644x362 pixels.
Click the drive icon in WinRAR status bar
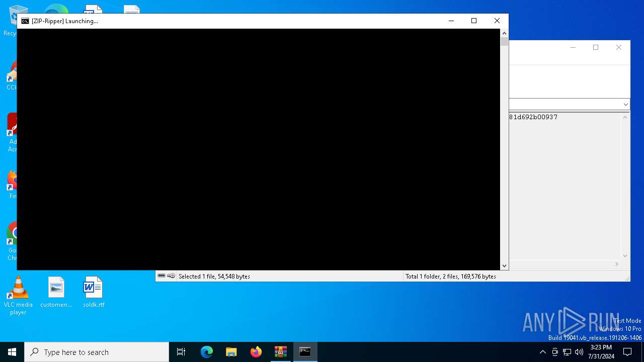click(162, 276)
